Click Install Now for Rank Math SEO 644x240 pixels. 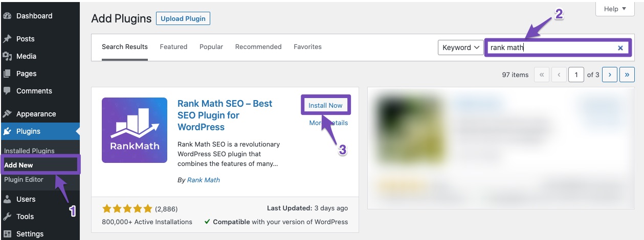[325, 105]
